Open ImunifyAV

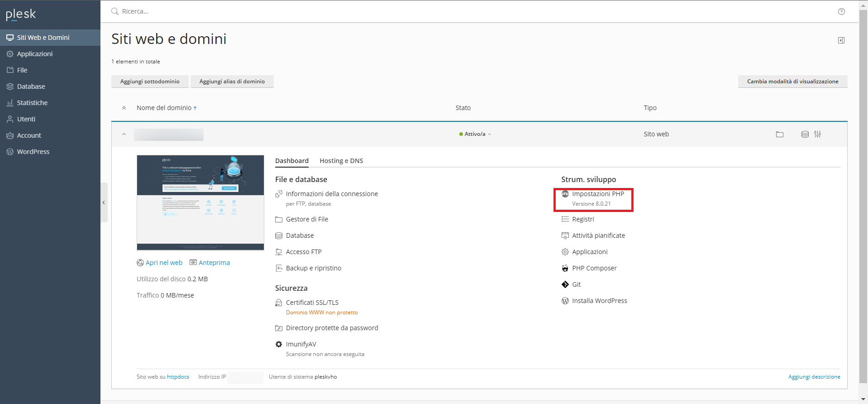click(x=301, y=344)
